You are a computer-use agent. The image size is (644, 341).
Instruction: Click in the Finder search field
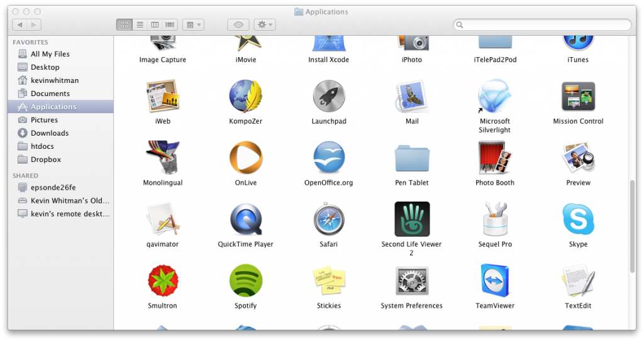pos(542,24)
